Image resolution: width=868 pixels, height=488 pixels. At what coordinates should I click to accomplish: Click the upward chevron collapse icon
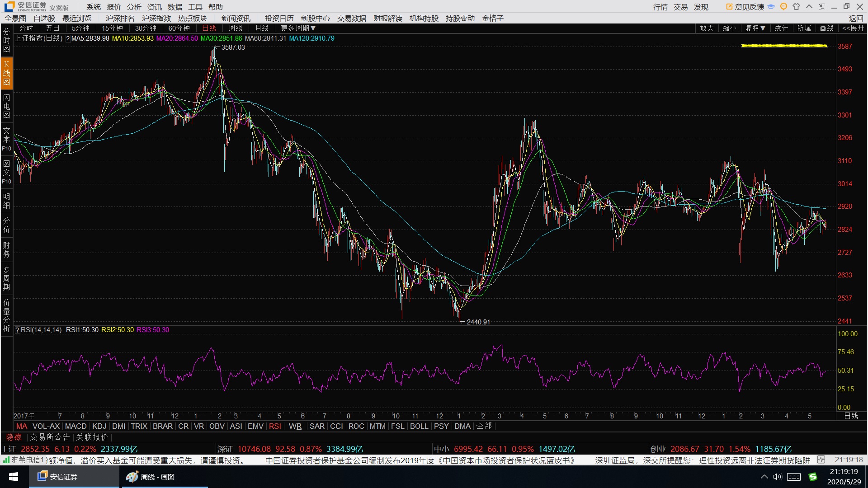coord(809,7)
